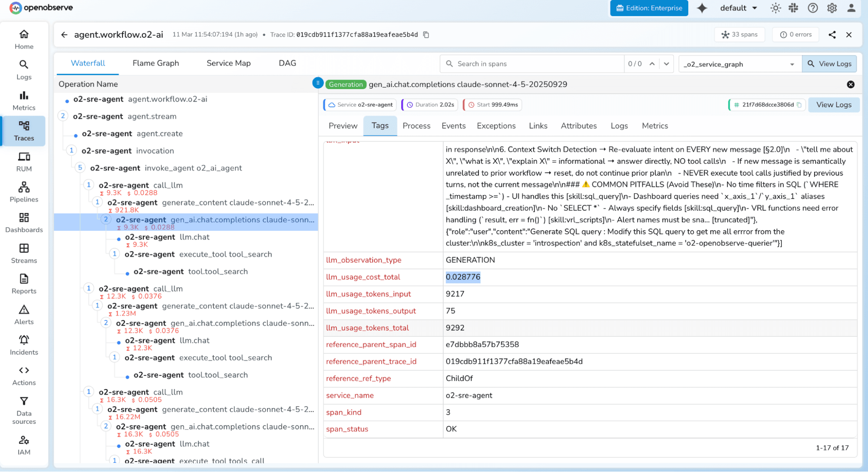868x472 pixels.
Task: Collapse the invoke_agent node labeled 5
Action: pyautogui.click(x=80, y=168)
